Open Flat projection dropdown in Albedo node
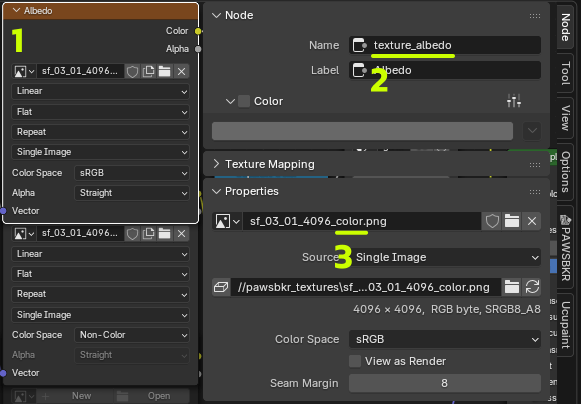The height and width of the screenshot is (404, 581). [100, 112]
